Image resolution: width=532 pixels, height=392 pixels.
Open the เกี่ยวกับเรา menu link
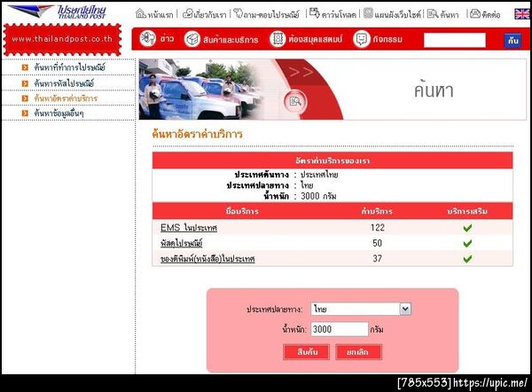209,14
